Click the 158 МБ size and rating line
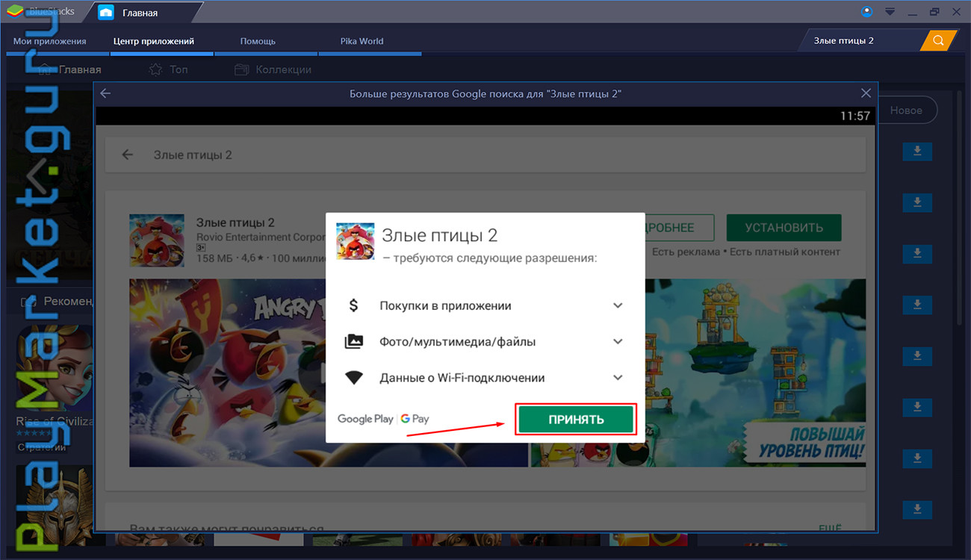971x560 pixels. click(x=261, y=258)
